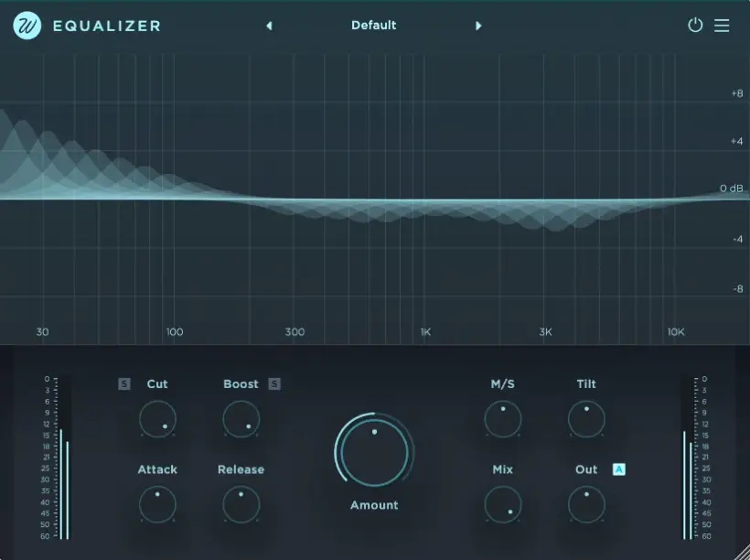Click the -4 gain scale label
Viewport: 750px width, 560px height.
pyautogui.click(x=738, y=240)
